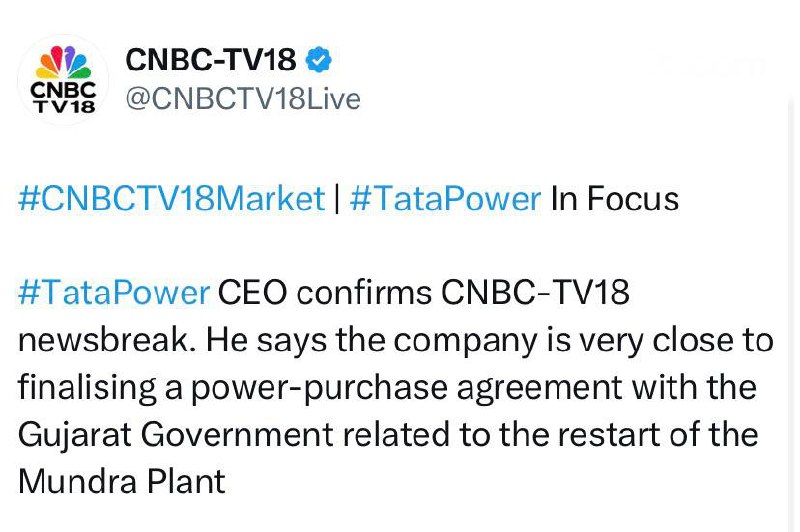Open the CNBC-TV18 profile avatar
This screenshot has height=532, width=800.
point(63,80)
